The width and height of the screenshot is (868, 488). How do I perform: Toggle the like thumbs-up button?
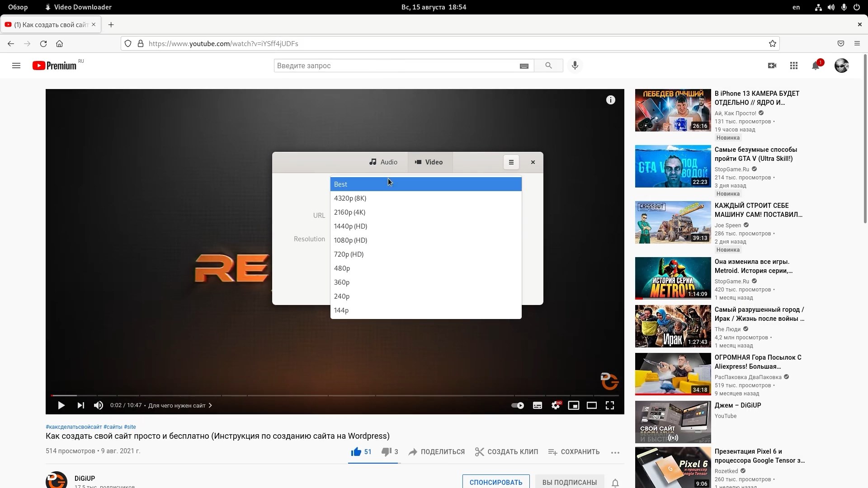(x=356, y=452)
